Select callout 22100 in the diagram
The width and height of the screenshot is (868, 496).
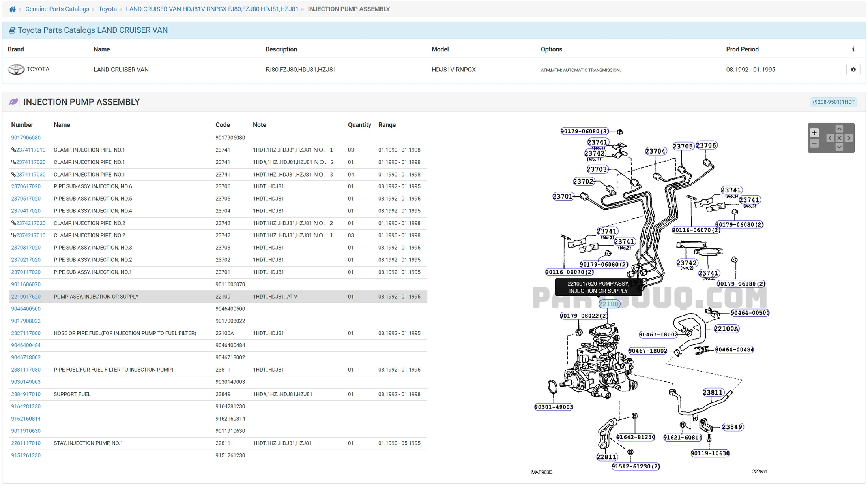click(x=609, y=304)
